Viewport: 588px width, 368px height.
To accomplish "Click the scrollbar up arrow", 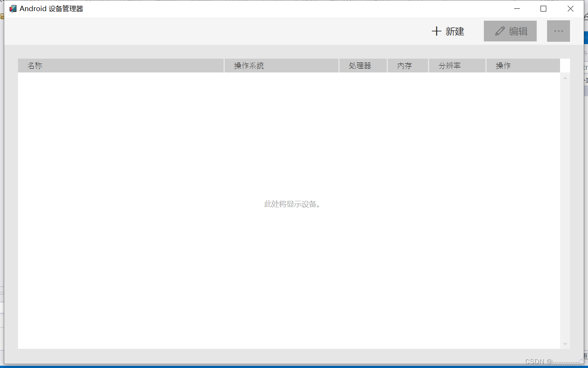I will (x=565, y=78).
